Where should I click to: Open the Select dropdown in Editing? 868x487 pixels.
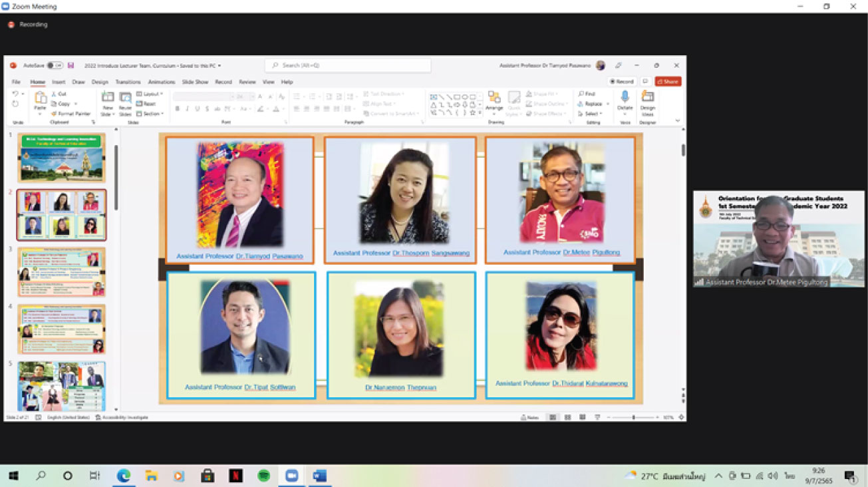tap(590, 113)
